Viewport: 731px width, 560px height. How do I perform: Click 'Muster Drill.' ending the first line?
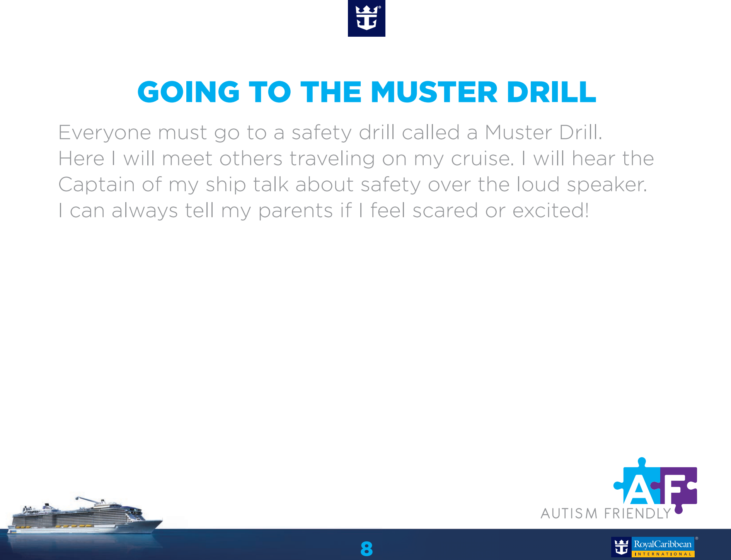pos(543,133)
